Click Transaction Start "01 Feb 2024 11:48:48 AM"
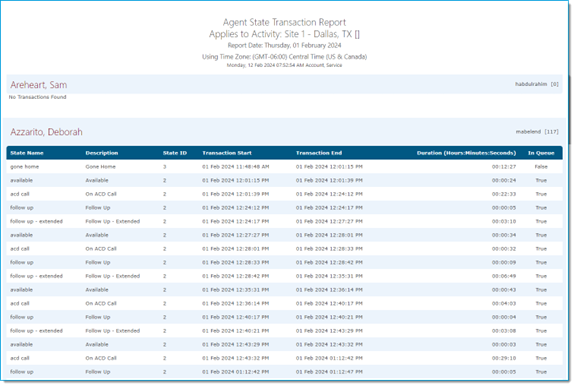Image resolution: width=574 pixels, height=386 pixels. (x=236, y=167)
